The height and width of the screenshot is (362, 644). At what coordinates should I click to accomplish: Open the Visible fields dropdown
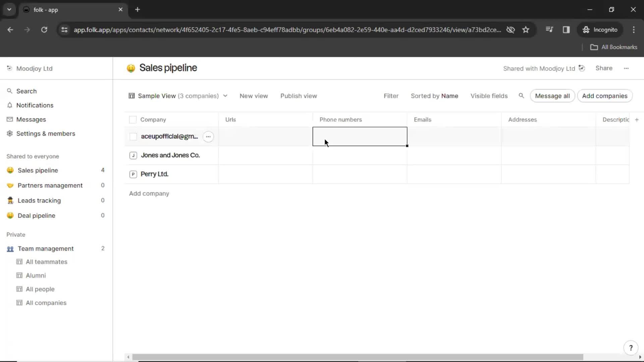(x=489, y=96)
